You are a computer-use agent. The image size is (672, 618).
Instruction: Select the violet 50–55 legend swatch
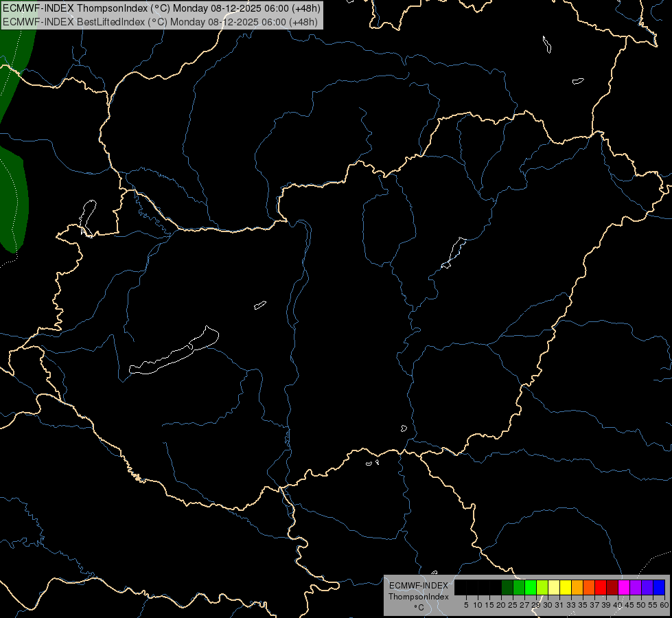tap(647, 587)
